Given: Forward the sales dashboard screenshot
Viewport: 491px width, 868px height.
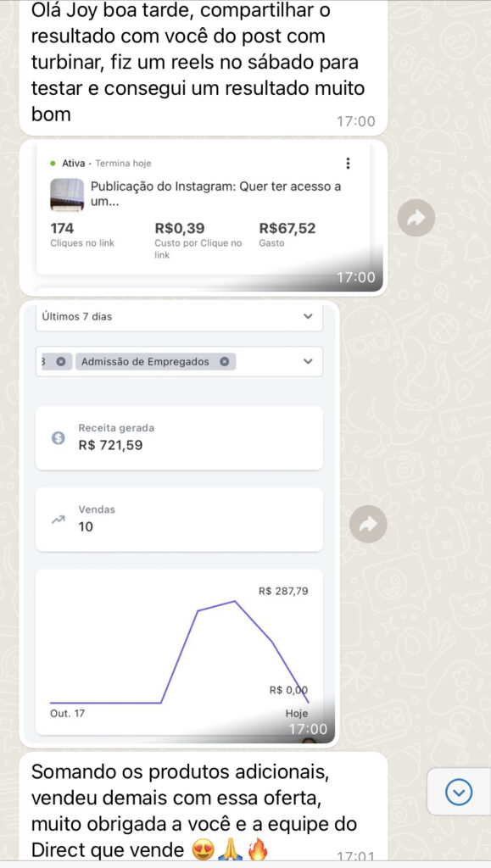Looking at the screenshot, I should [x=368, y=523].
